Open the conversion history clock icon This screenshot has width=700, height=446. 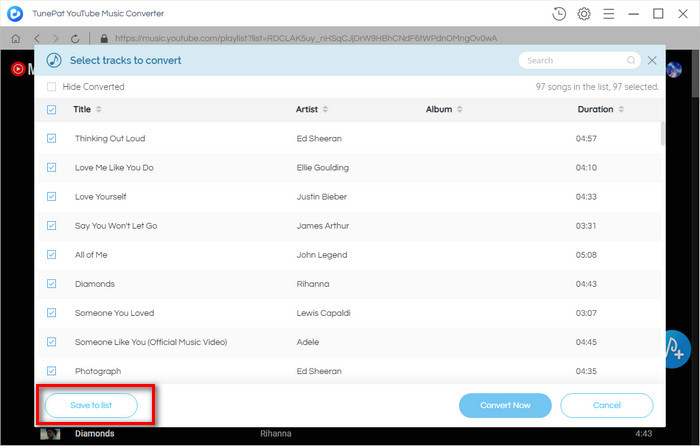[x=558, y=14]
